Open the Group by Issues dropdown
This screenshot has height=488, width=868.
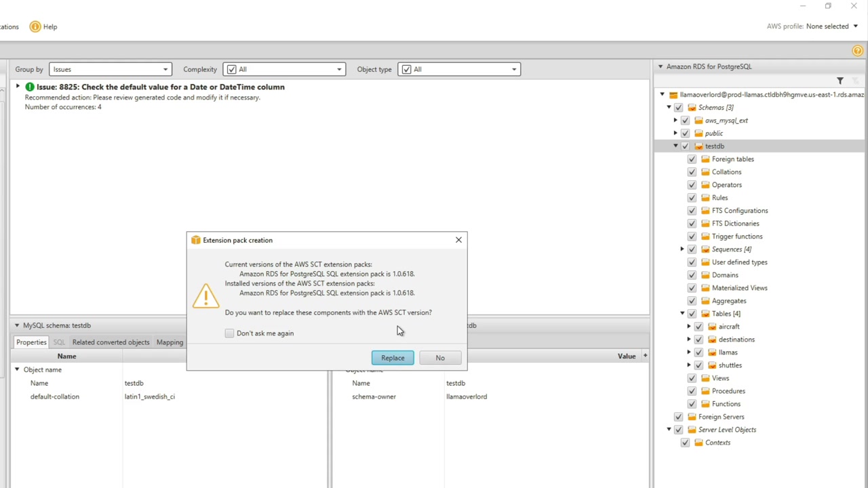tap(110, 69)
